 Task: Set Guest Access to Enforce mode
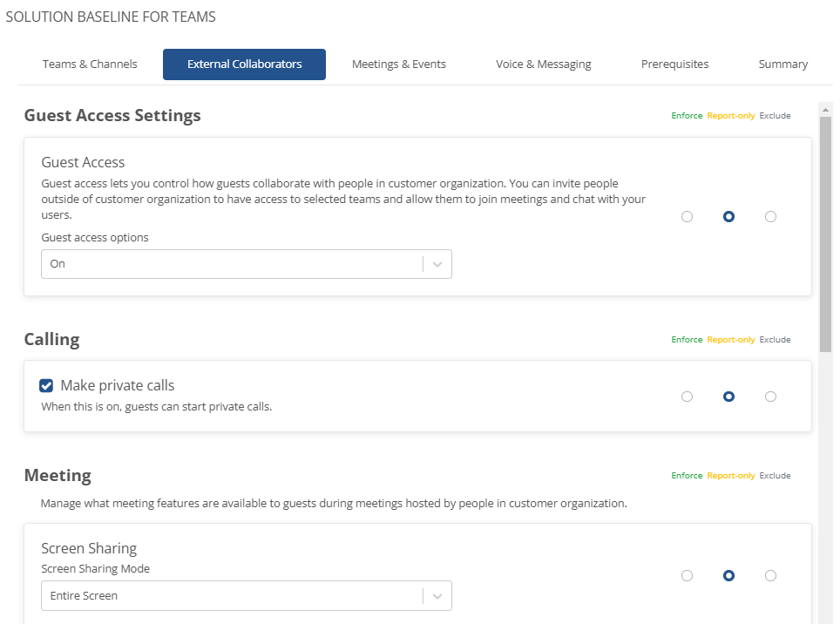point(687,216)
